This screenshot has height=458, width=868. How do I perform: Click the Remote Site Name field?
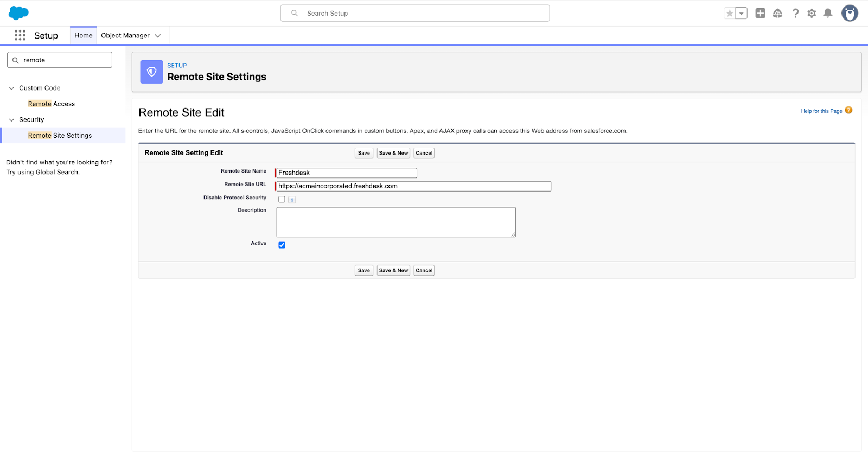347,173
